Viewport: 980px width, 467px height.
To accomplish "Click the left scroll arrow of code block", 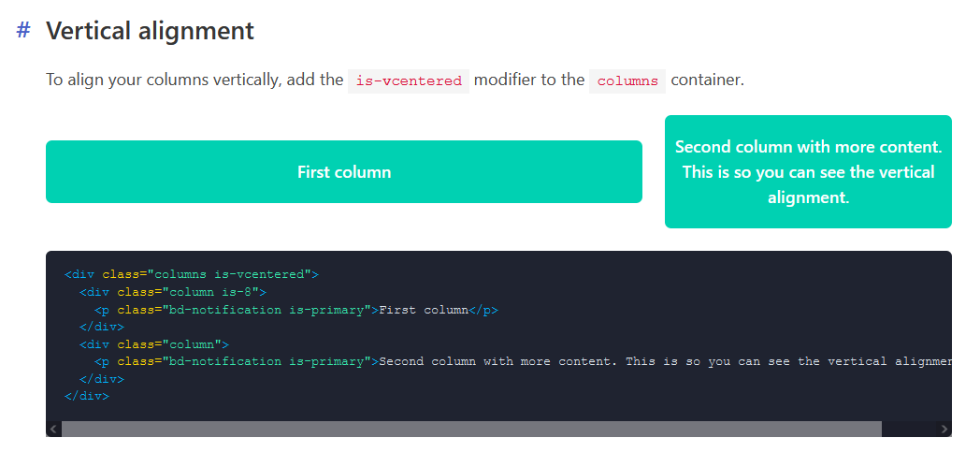I will [x=53, y=429].
